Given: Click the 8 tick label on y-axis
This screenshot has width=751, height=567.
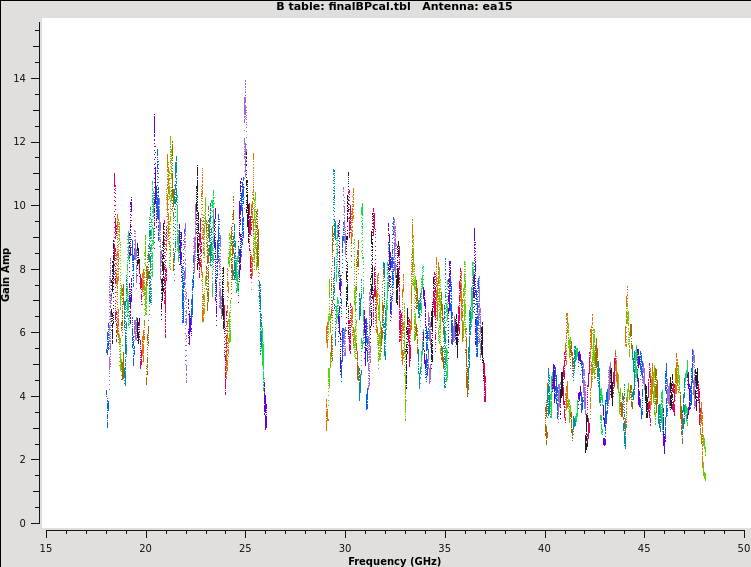Looking at the screenshot, I should (x=23, y=269).
